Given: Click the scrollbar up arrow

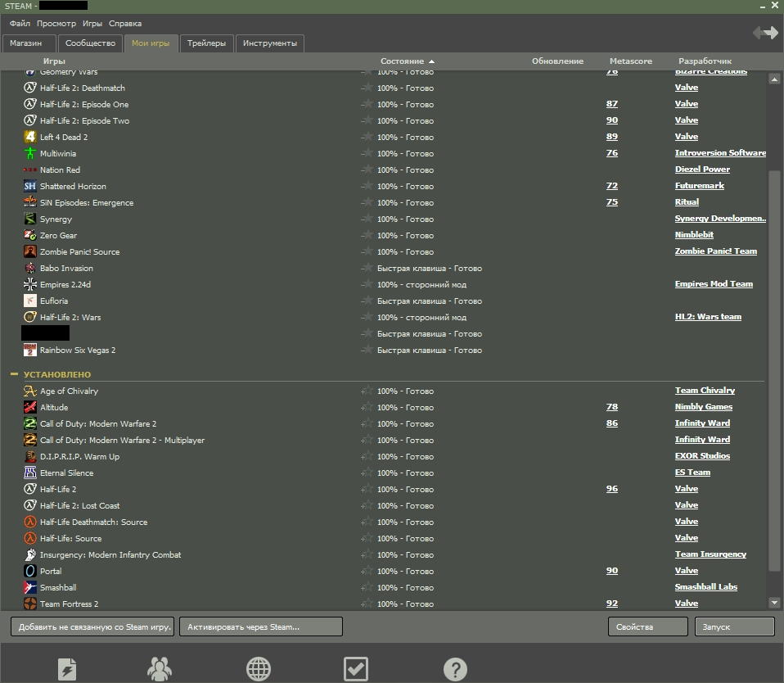Looking at the screenshot, I should pos(774,79).
